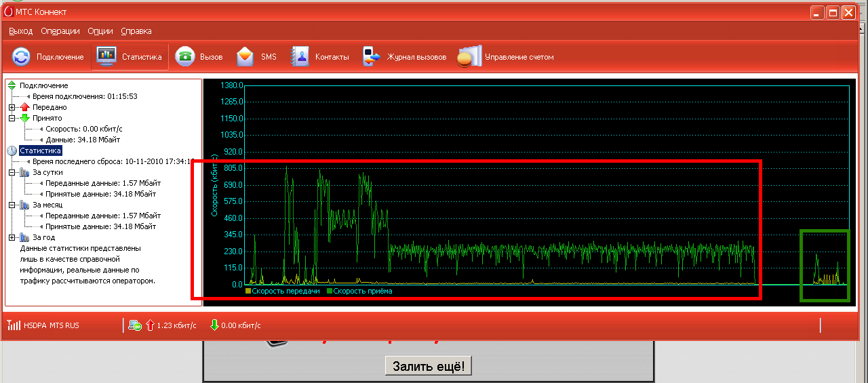Select the Передано tree item label
The height and width of the screenshot is (383, 868).
(x=50, y=107)
